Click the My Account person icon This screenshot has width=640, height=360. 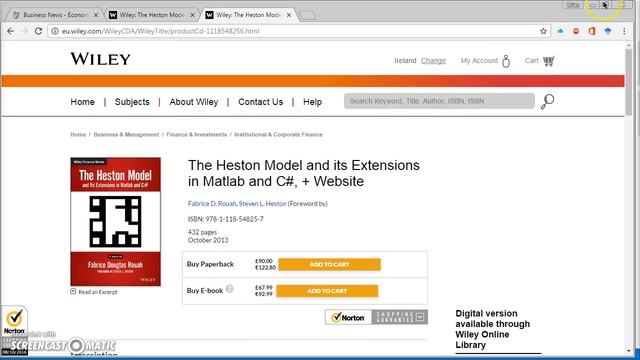point(506,61)
